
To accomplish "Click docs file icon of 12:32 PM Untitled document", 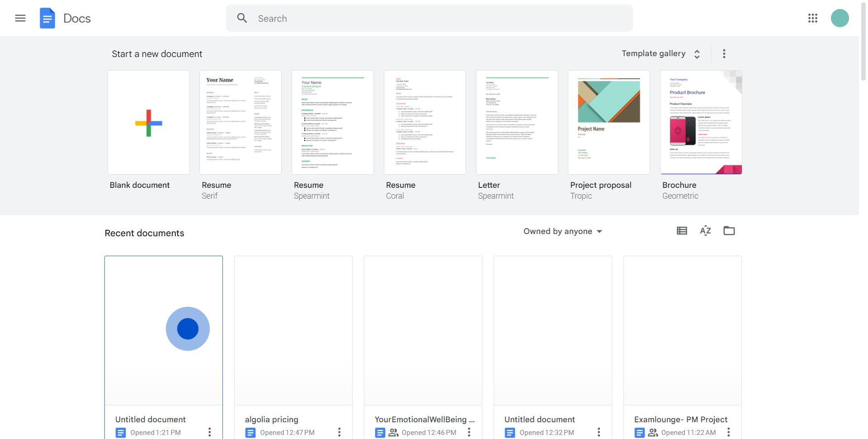I will pos(510,433).
